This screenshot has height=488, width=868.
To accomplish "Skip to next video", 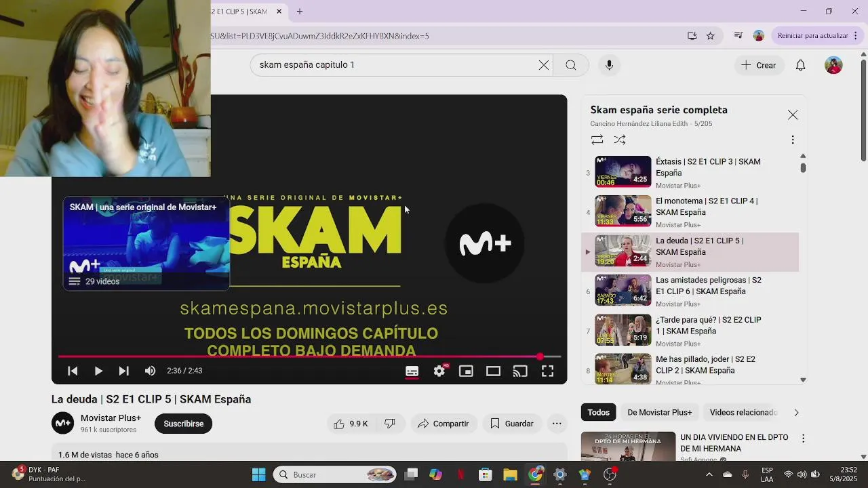I will click(x=123, y=371).
